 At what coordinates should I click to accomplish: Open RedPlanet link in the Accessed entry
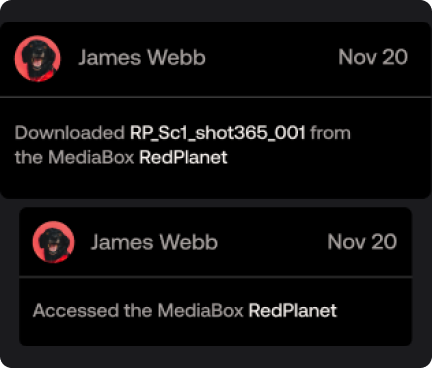[293, 311]
